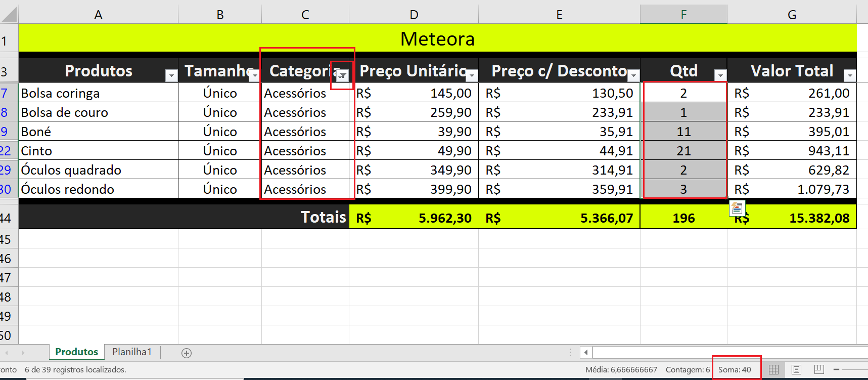Click horizontal scrollbar left arrow
868x380 pixels.
[586, 352]
